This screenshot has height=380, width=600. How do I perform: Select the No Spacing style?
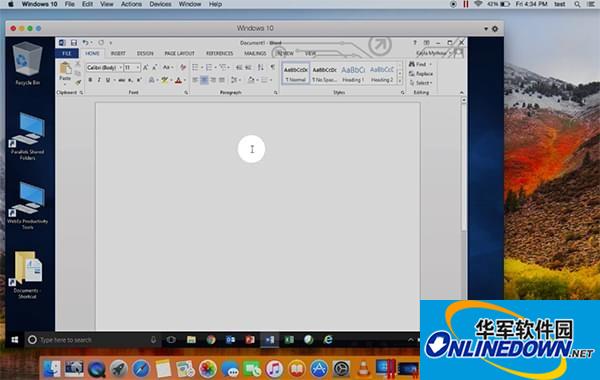[x=324, y=74]
